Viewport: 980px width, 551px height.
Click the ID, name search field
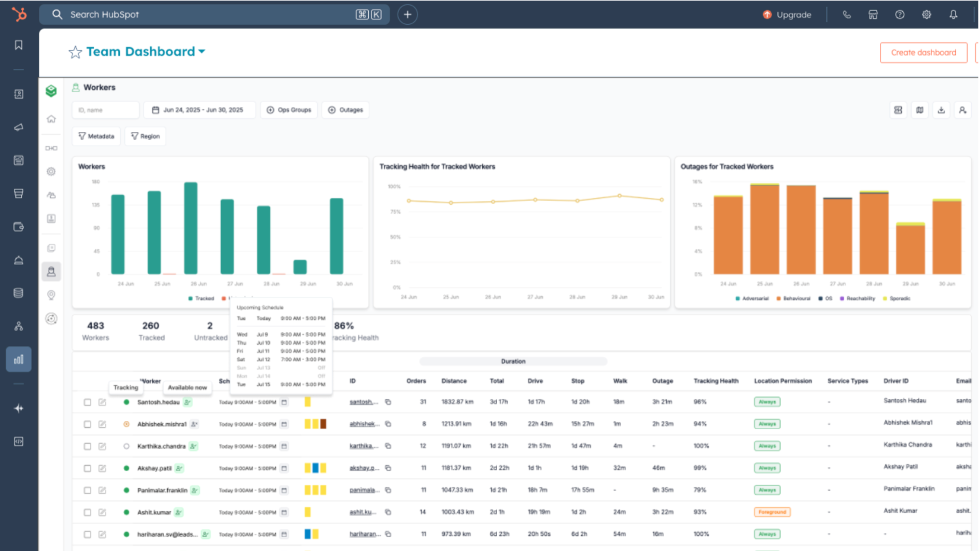coord(105,110)
